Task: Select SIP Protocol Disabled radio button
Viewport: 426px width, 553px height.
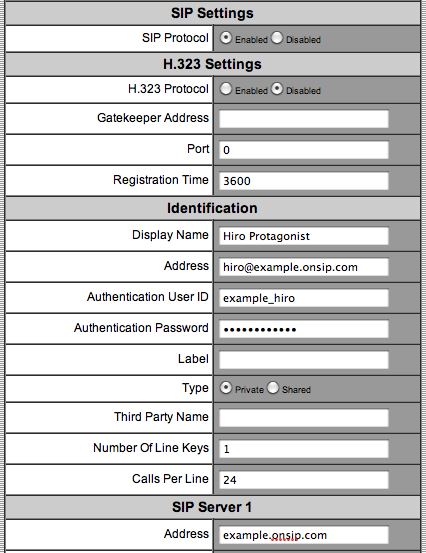Action: click(x=277, y=37)
